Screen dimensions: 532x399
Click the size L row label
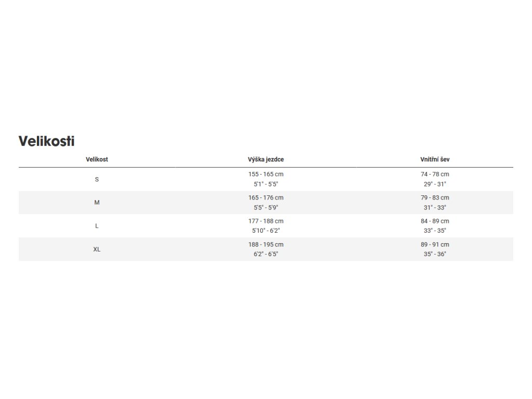(x=97, y=226)
